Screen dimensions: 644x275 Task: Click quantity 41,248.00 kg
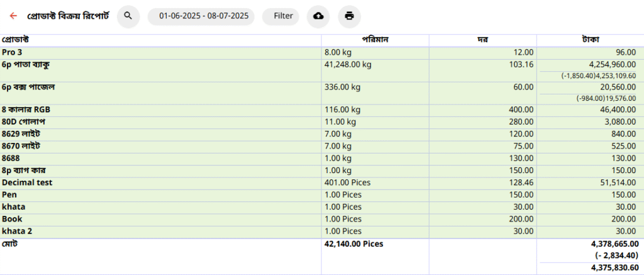(347, 65)
